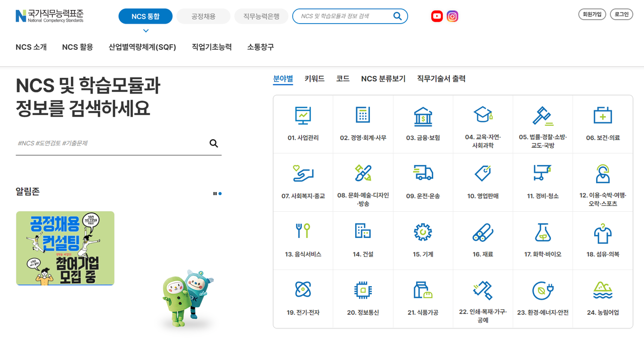Select the 공정채용 pill button
Image resolution: width=644 pixels, height=349 pixels.
[203, 17]
